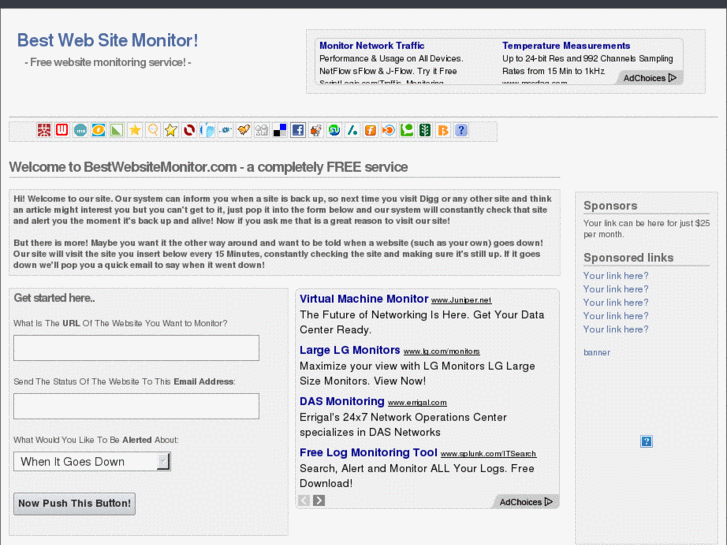The width and height of the screenshot is (727, 545).
Task: Click the 'Now Push This Button!' button
Action: (x=75, y=504)
